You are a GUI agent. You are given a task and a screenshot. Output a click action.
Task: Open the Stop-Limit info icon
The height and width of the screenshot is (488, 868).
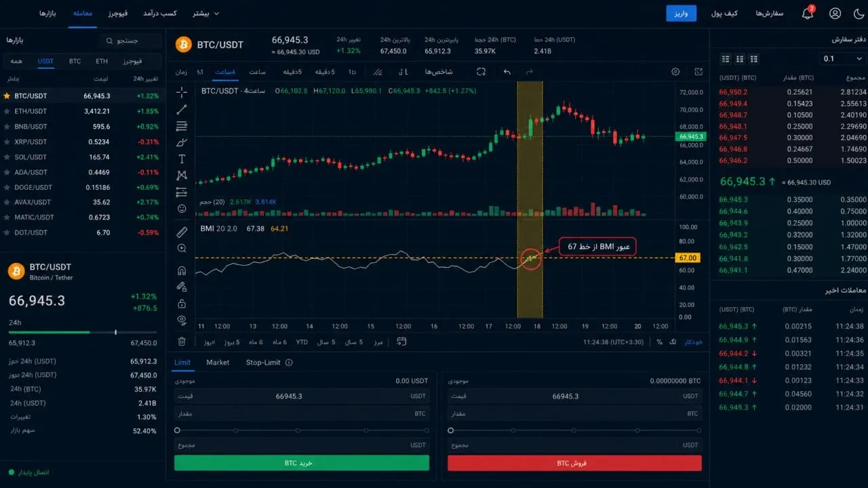click(x=289, y=363)
